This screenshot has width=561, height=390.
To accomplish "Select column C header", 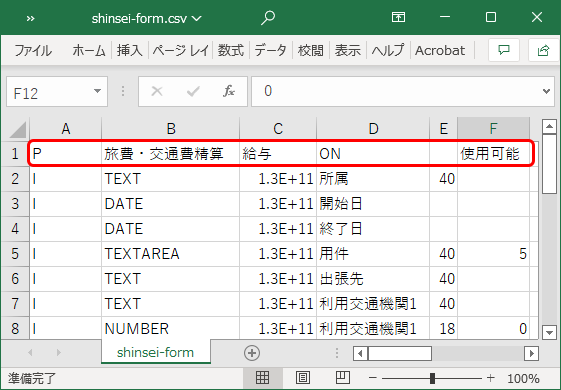I will click(278, 128).
